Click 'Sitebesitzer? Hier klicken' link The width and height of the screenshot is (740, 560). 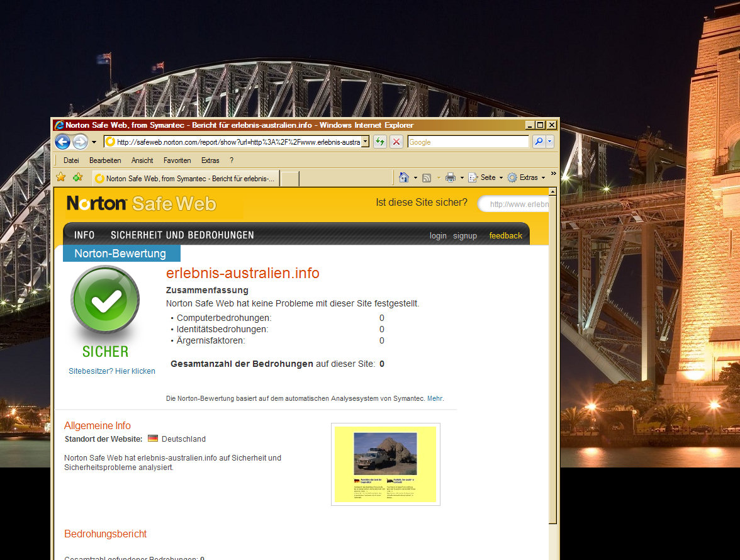[112, 371]
